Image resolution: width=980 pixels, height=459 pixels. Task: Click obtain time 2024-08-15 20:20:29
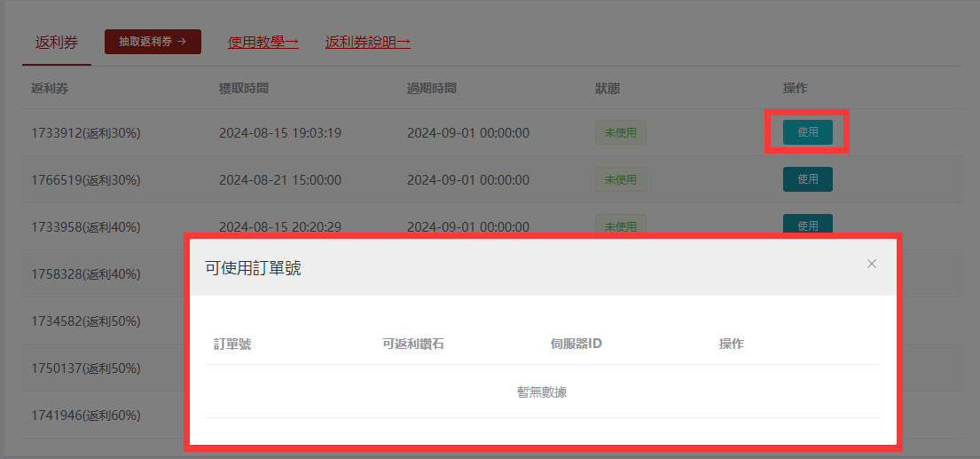(x=280, y=226)
